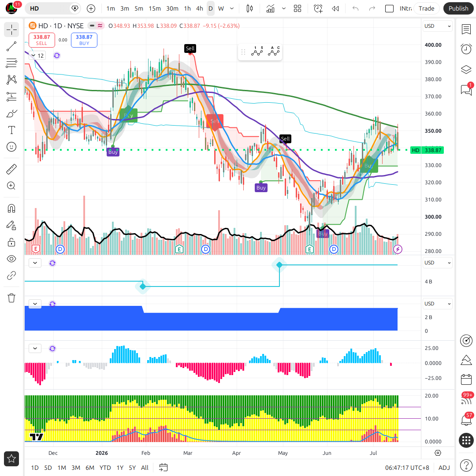Switch to the 15m timeframe
The width and height of the screenshot is (476, 476).
tap(155, 8)
